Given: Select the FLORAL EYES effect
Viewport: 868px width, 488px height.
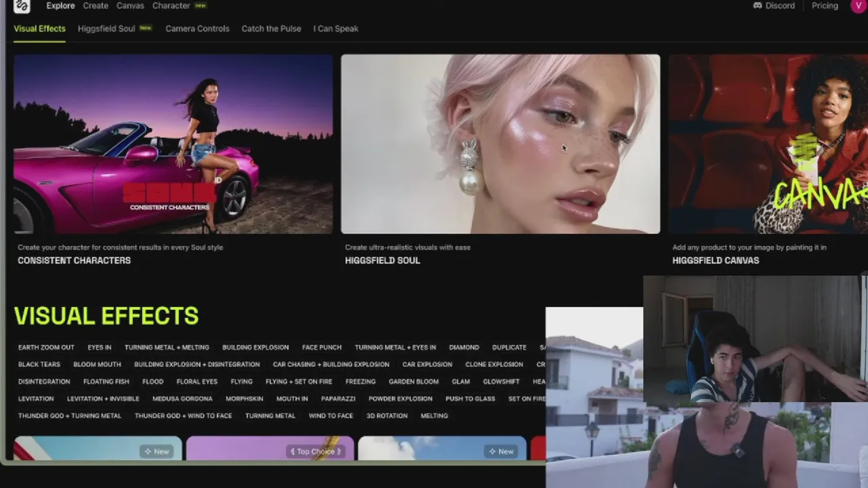Looking at the screenshot, I should [197, 382].
